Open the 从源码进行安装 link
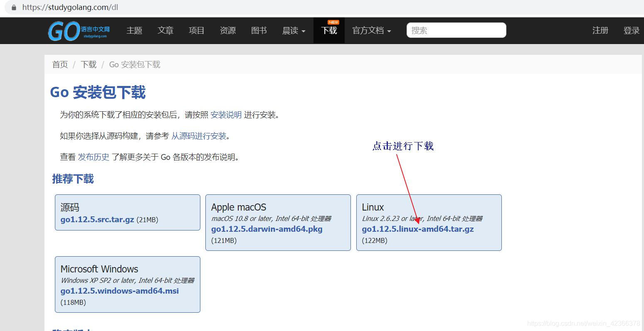 199,136
